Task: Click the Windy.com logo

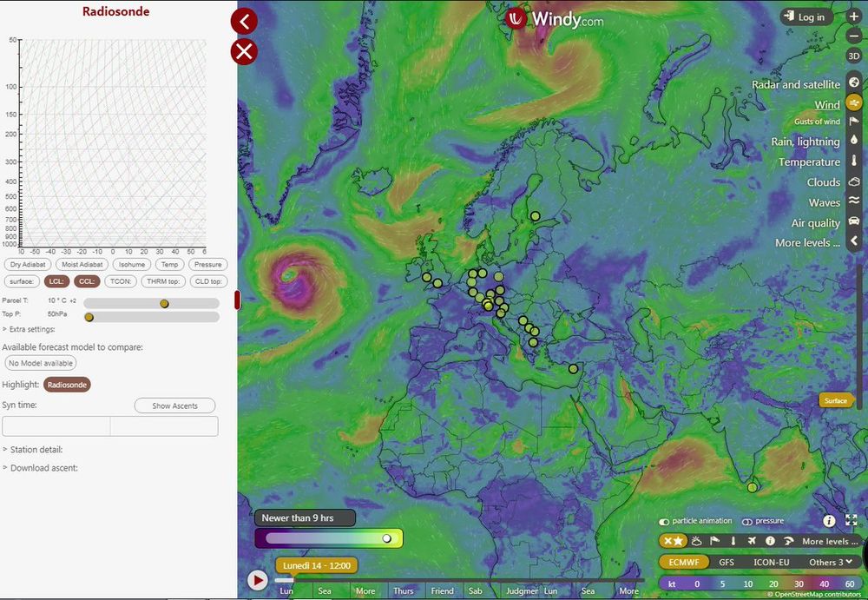Action: point(554,19)
